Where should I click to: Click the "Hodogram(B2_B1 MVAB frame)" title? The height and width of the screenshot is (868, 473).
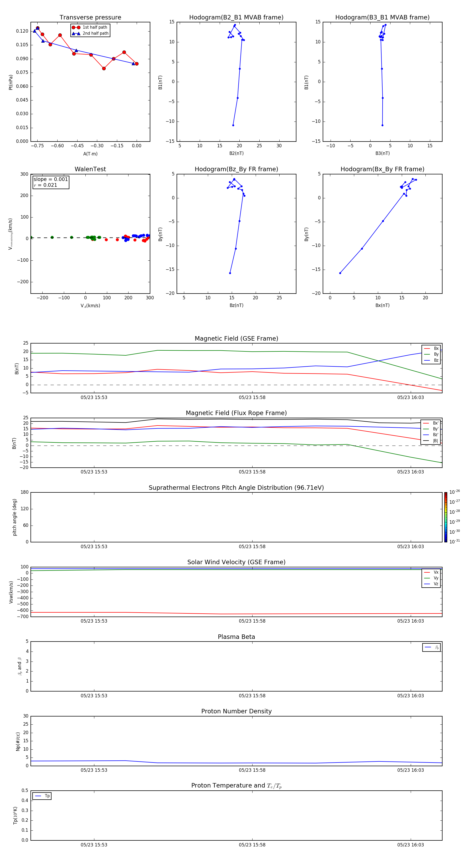coord(236,18)
